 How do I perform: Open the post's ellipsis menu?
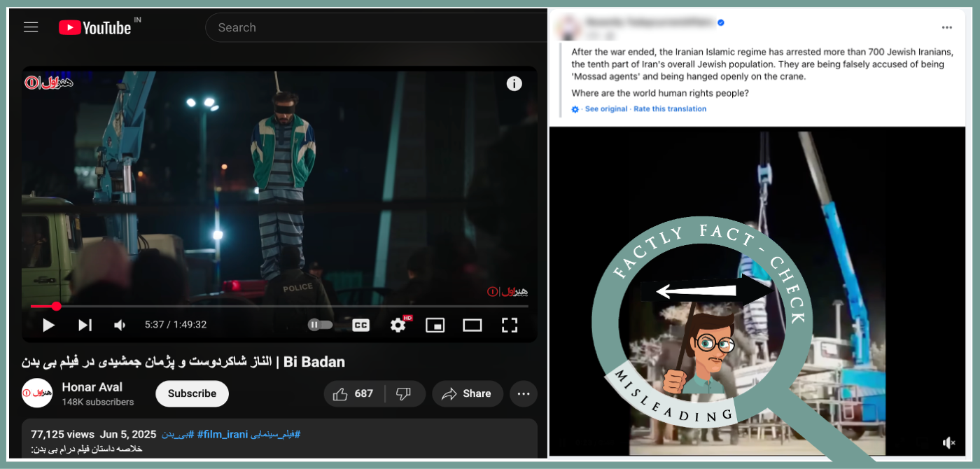click(x=947, y=27)
